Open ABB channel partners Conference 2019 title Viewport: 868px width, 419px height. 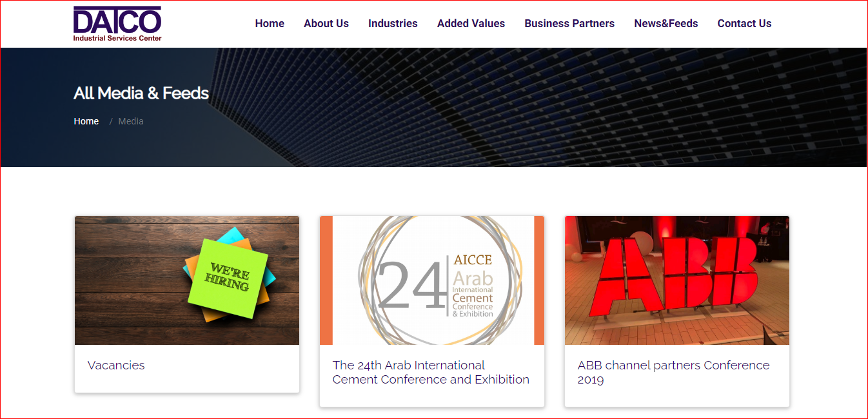point(674,373)
